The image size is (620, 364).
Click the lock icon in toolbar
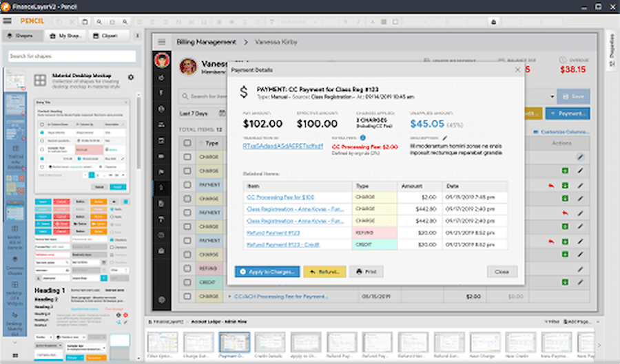click(493, 22)
